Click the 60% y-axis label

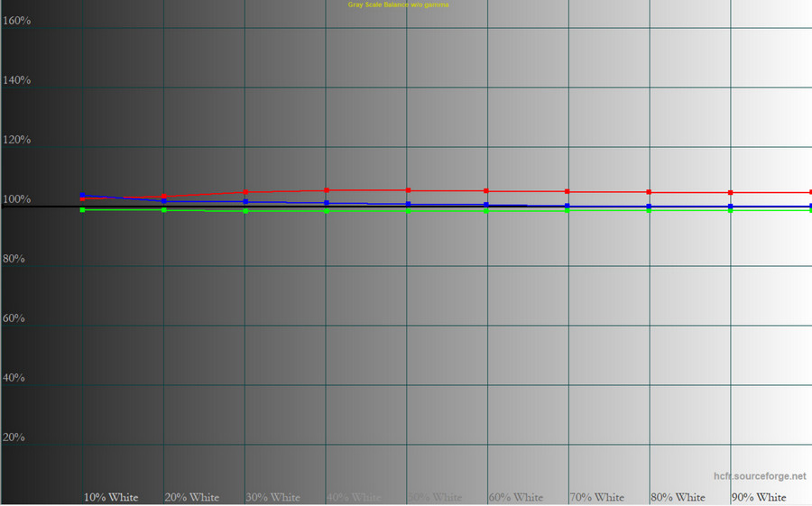14,318
